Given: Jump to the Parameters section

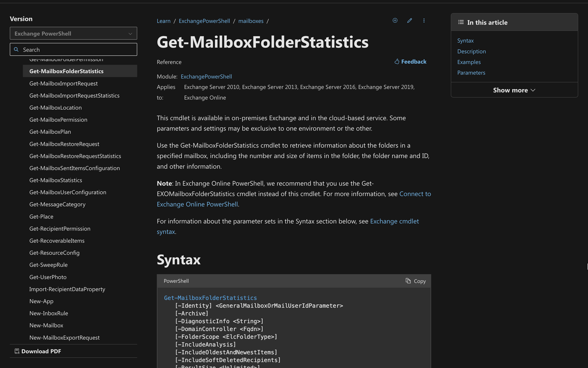Looking at the screenshot, I should tap(471, 72).
